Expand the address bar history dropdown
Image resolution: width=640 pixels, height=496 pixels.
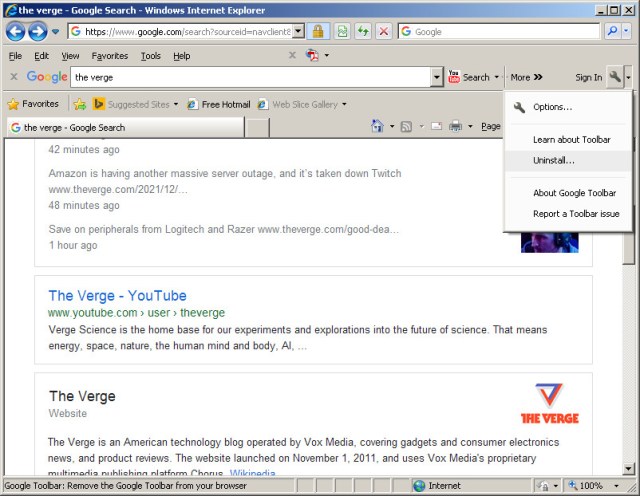tap(299, 31)
